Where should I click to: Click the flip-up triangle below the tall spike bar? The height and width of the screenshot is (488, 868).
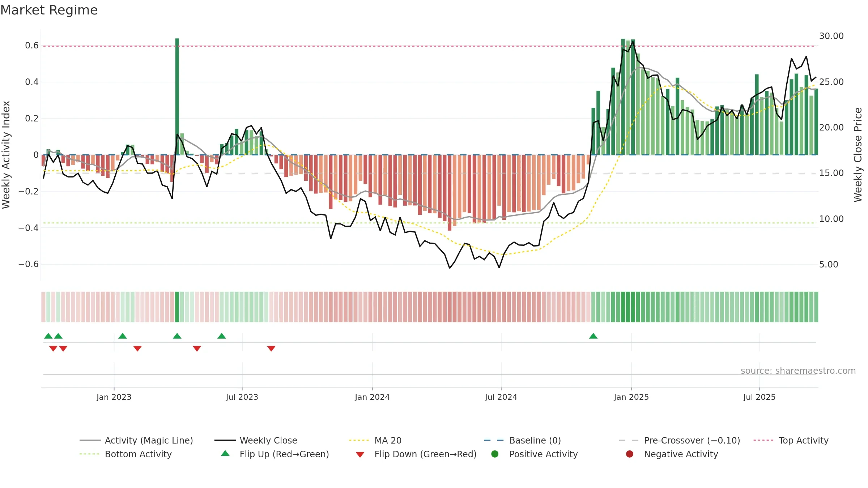click(177, 336)
